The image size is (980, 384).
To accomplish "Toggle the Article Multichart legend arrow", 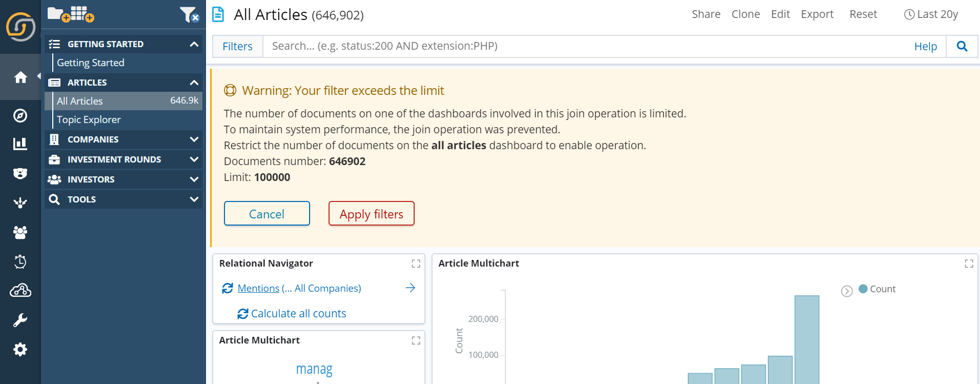I will pyautogui.click(x=847, y=291).
